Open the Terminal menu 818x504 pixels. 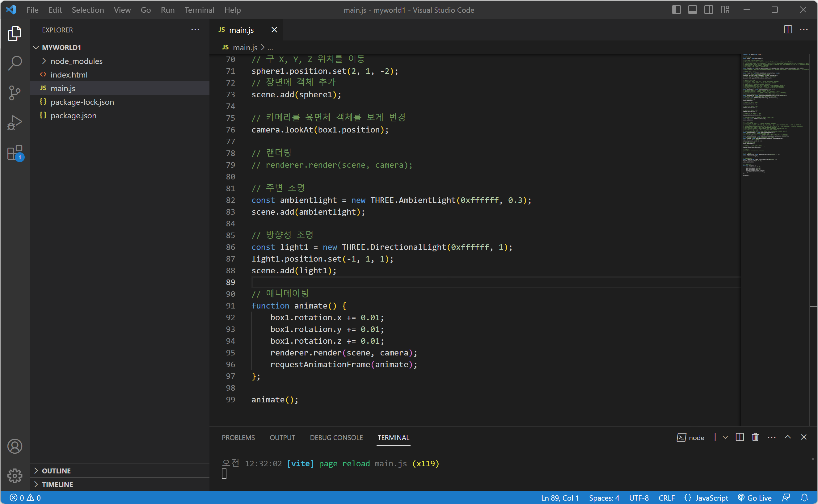click(199, 10)
